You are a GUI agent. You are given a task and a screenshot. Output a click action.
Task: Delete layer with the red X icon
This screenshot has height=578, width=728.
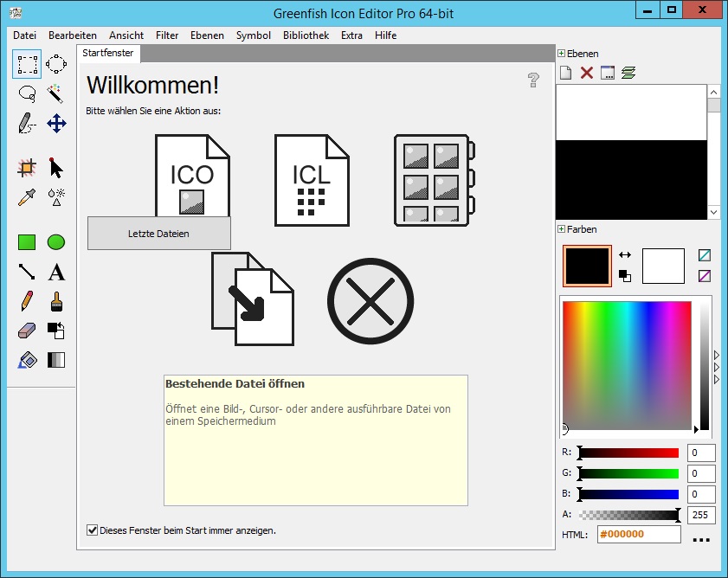[x=587, y=73]
